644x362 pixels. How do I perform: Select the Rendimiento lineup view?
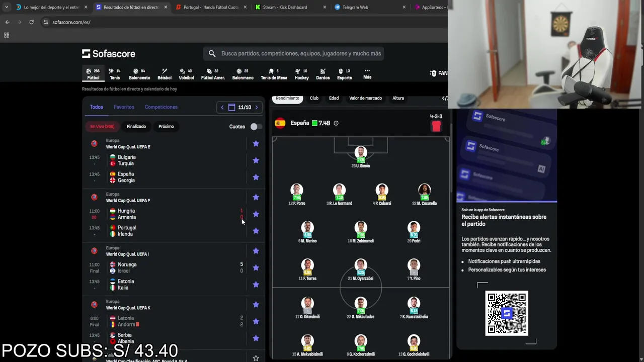pyautogui.click(x=287, y=99)
